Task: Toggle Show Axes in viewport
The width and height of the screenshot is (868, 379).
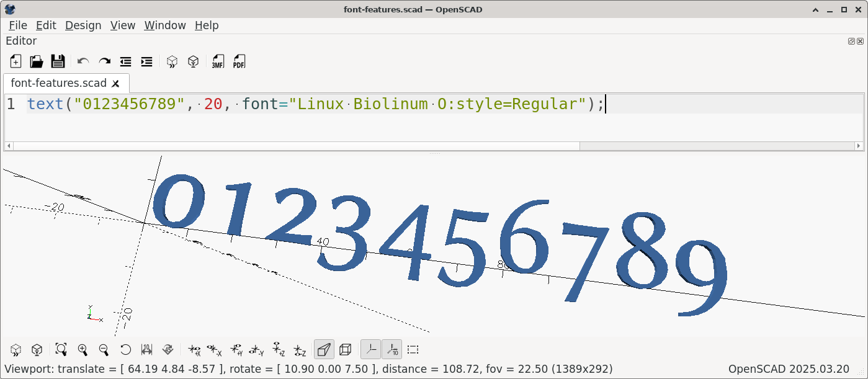Action: point(370,349)
